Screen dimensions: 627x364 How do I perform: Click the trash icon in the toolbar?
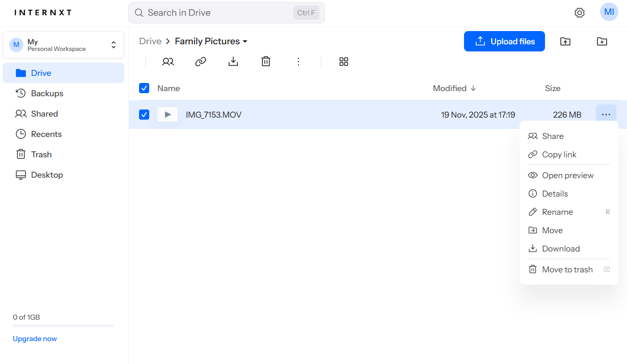[x=265, y=61]
